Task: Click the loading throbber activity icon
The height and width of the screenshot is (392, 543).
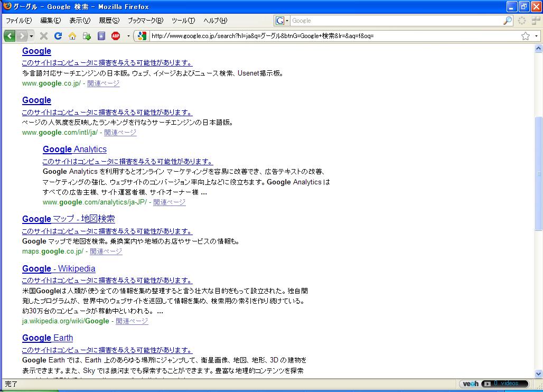Action: [522, 21]
